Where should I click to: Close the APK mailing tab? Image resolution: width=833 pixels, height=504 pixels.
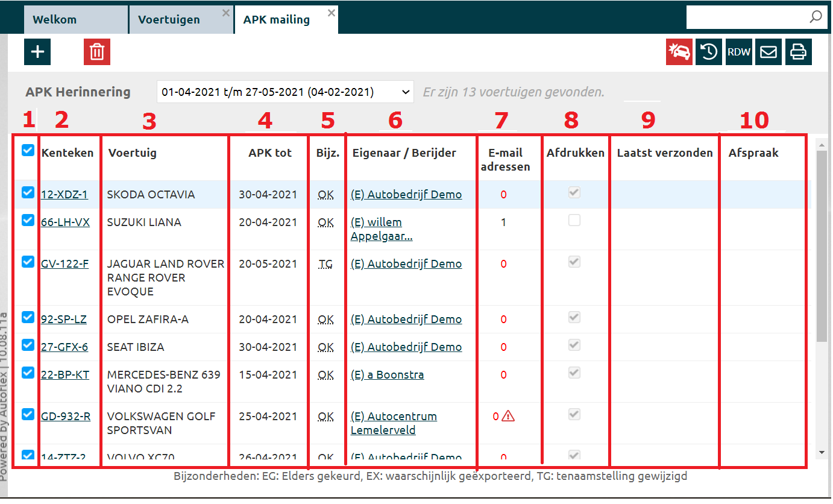[x=331, y=13]
